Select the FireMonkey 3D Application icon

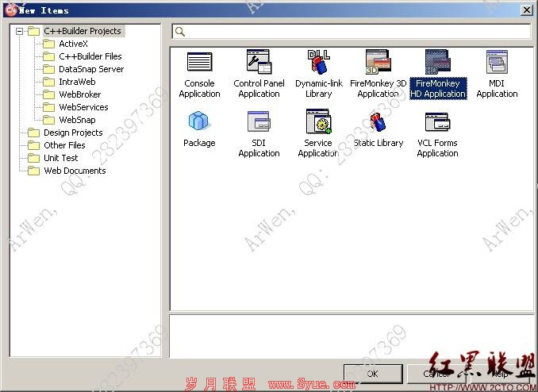378,62
